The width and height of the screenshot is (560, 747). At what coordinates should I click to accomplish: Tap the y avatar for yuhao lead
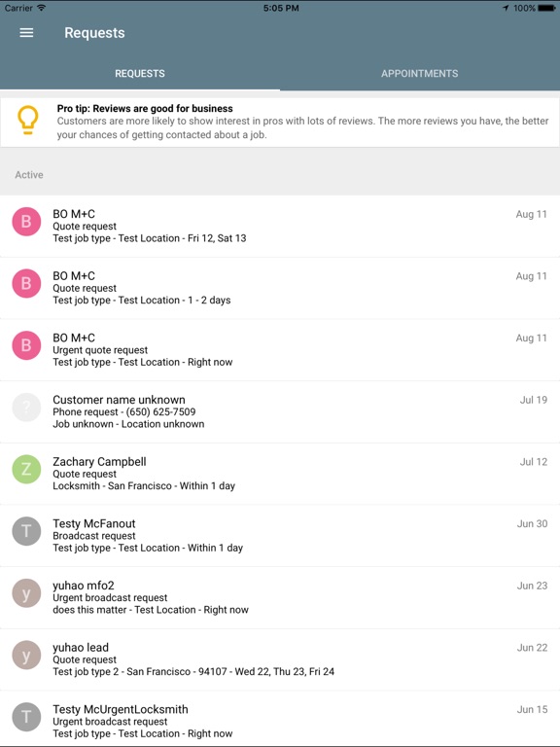point(26,655)
